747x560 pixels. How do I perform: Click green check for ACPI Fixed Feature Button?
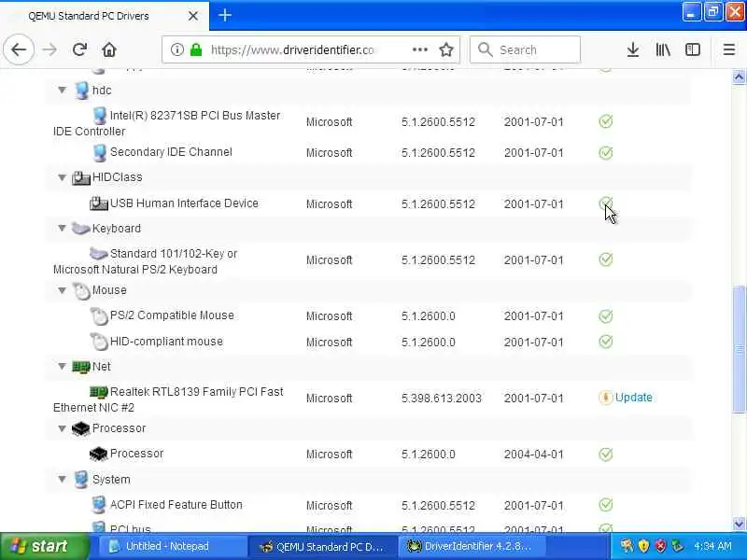605,504
